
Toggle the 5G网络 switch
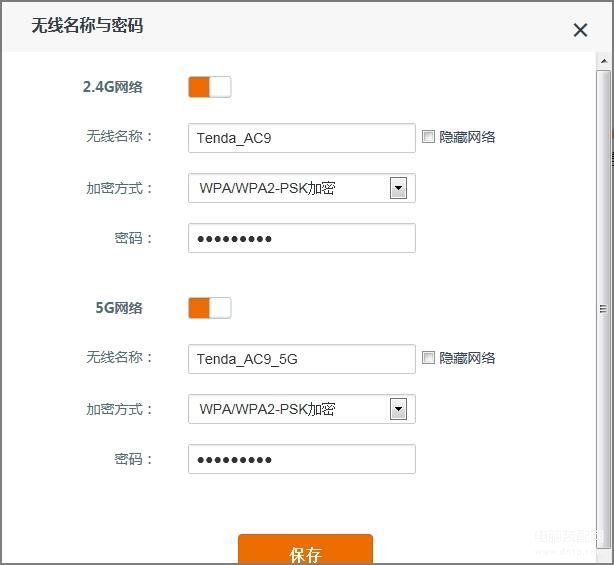coord(209,308)
